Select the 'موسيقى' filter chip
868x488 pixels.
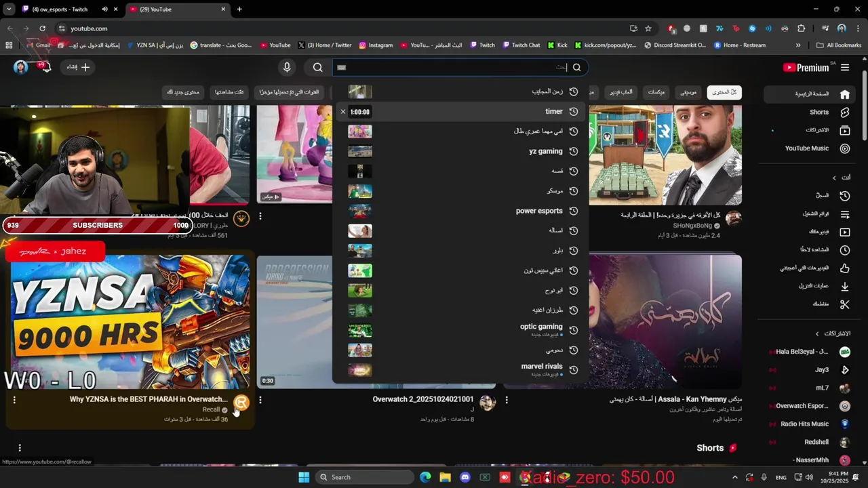point(688,92)
